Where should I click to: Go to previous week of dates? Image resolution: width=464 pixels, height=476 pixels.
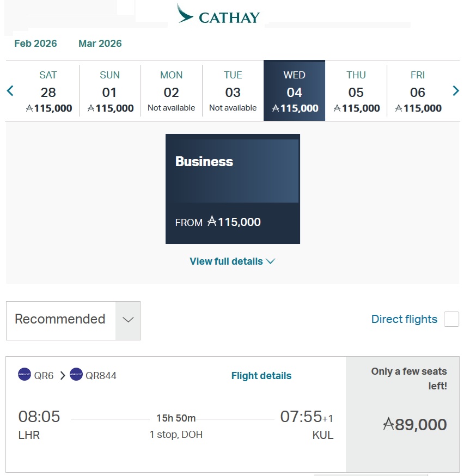coord(10,91)
